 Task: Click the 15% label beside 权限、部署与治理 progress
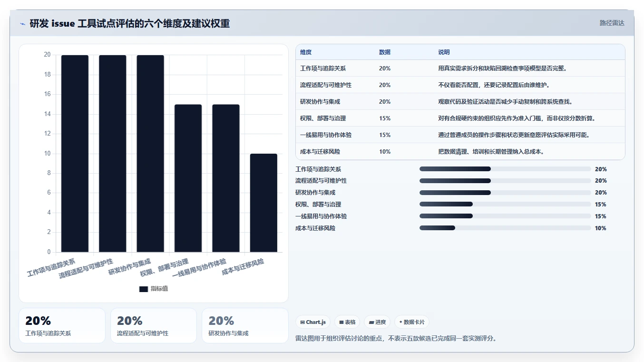click(x=601, y=205)
